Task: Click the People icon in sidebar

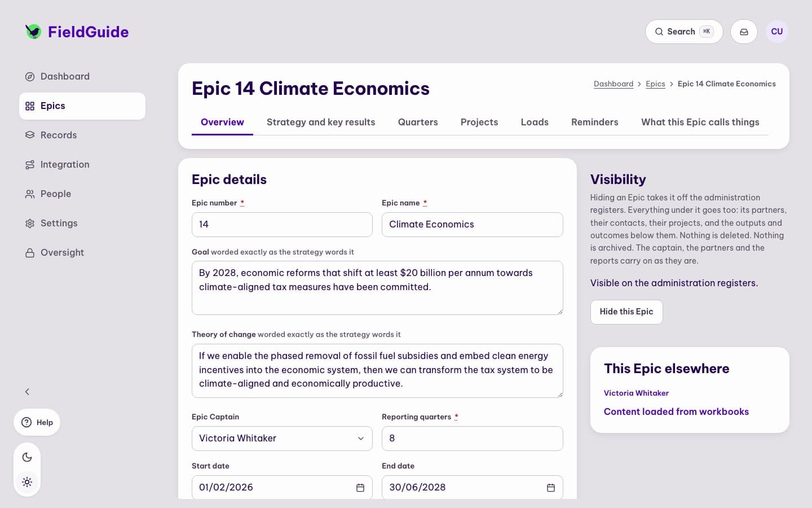Action: tap(30, 194)
